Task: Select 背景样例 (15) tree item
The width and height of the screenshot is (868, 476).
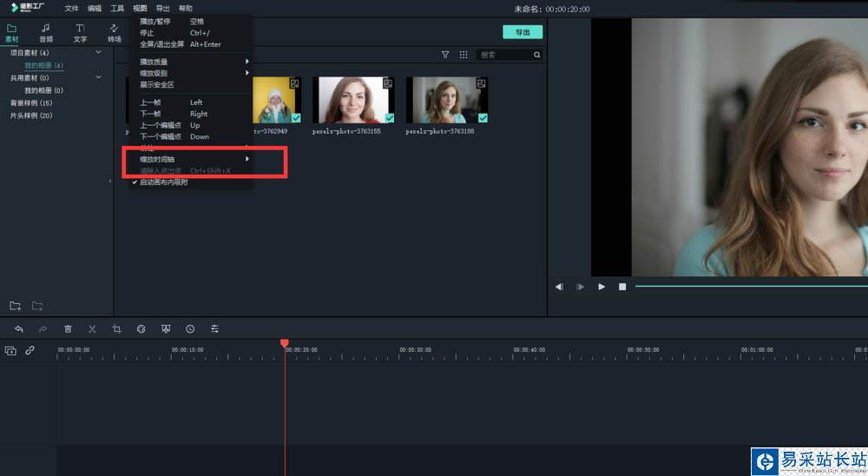Action: click(x=31, y=103)
